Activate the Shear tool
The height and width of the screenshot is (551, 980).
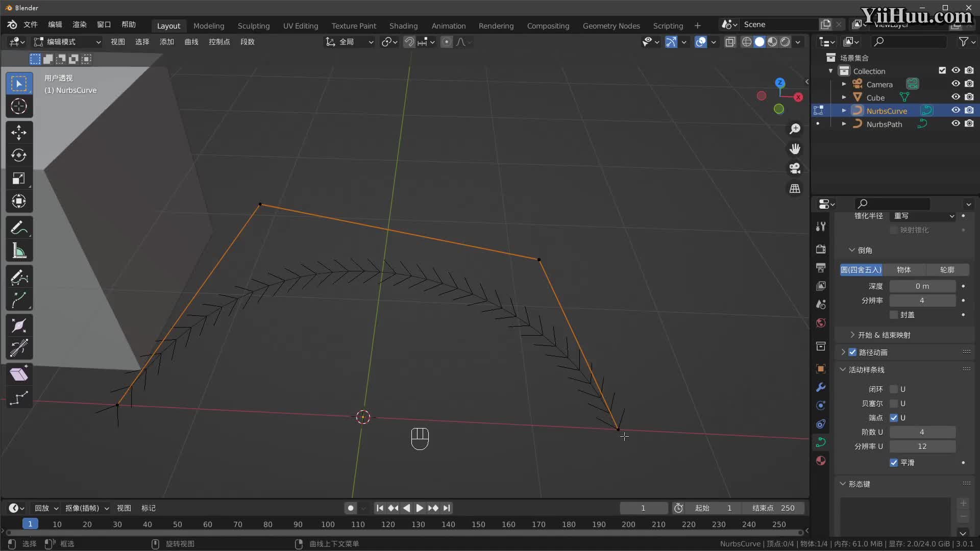(x=19, y=374)
